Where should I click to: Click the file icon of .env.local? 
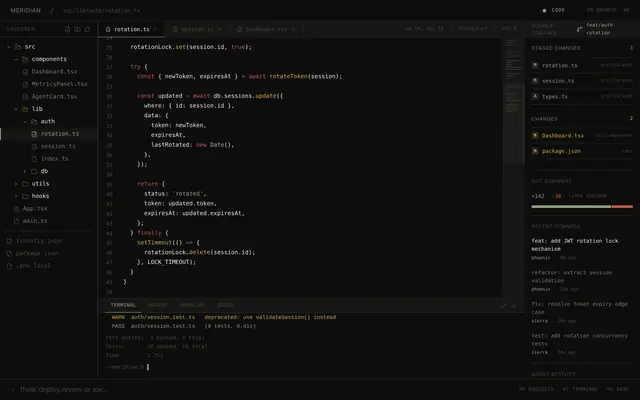click(x=9, y=266)
